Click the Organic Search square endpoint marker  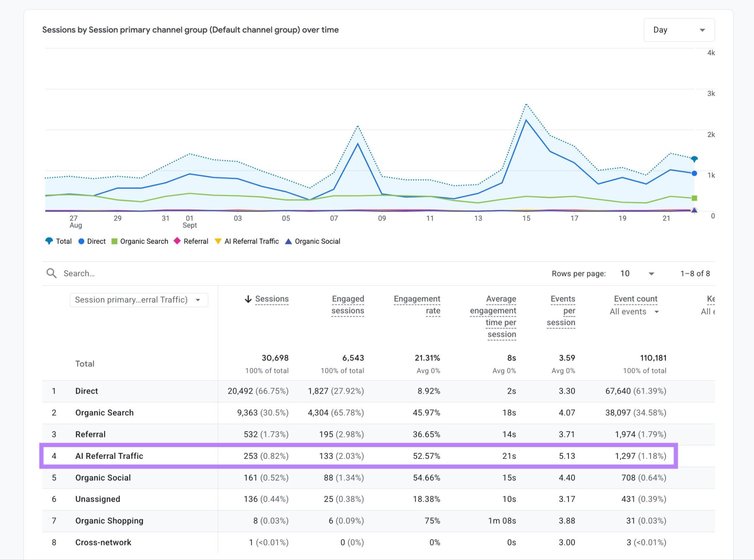694,198
